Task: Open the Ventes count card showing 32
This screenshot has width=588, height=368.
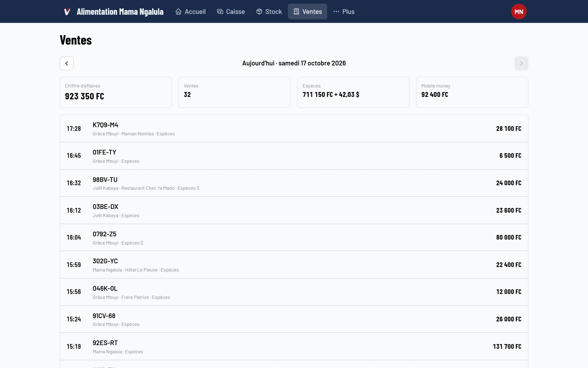Action: [234, 92]
